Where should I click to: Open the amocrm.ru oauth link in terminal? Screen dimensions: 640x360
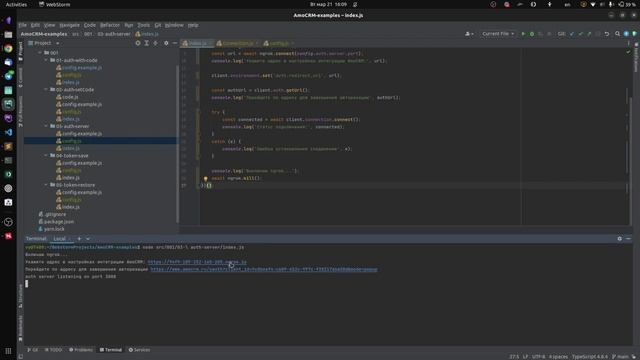coord(264,269)
